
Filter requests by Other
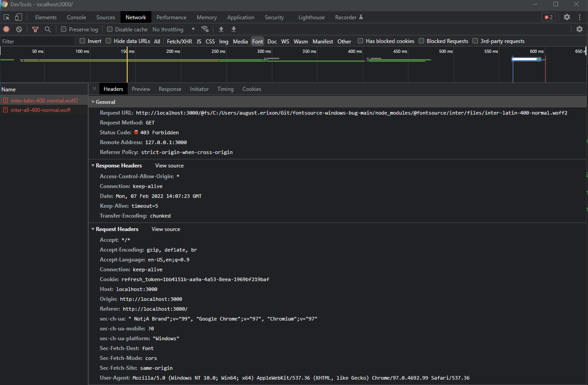click(344, 41)
